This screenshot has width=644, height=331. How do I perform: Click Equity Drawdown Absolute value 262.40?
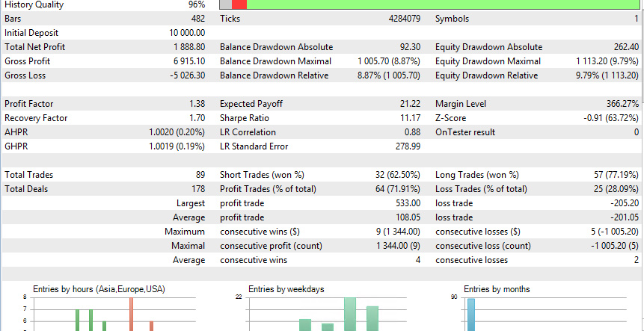[x=625, y=47]
